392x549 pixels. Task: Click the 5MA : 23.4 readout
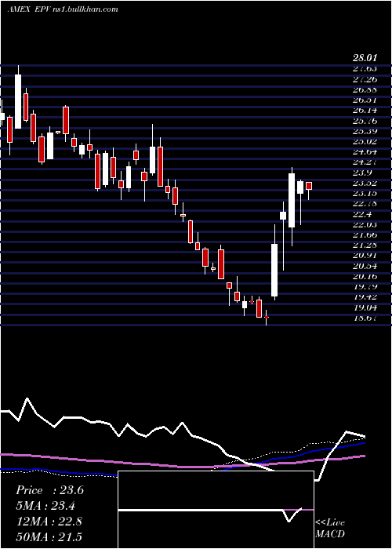[x=45, y=505]
